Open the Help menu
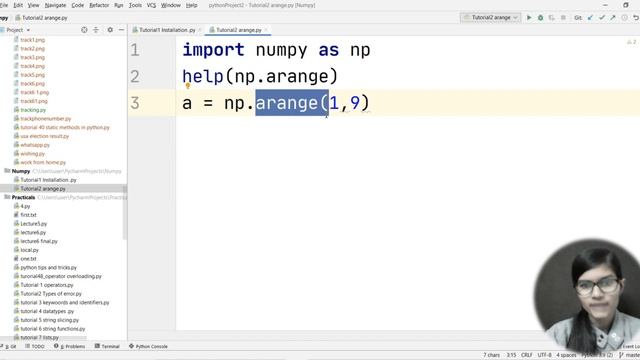 click(x=191, y=5)
